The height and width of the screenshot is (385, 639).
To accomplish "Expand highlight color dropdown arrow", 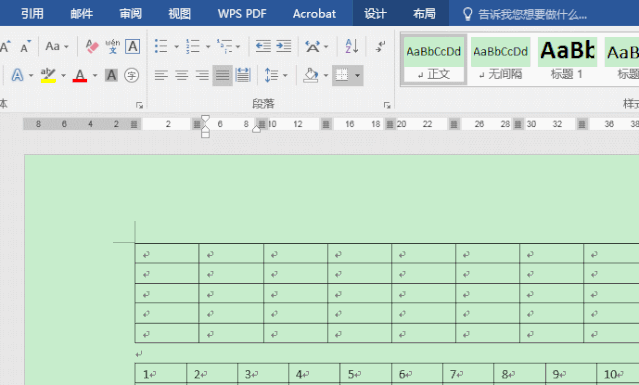I will pos(63,75).
